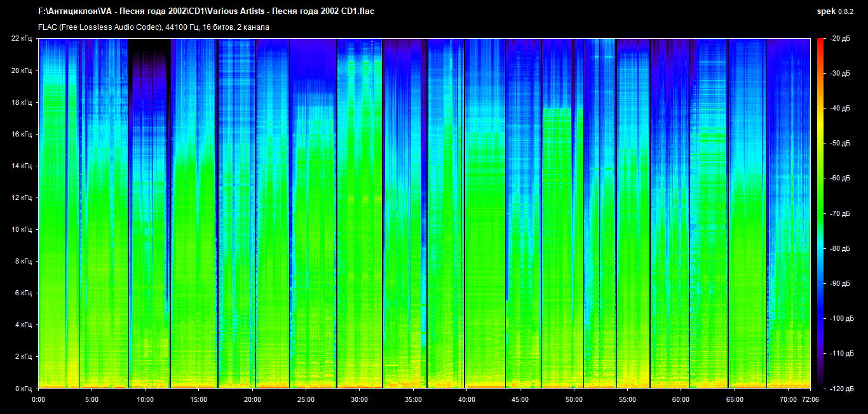Viewport: 868px width, 414px height.
Task: Click the 40:00 time label
Action: [x=466, y=400]
